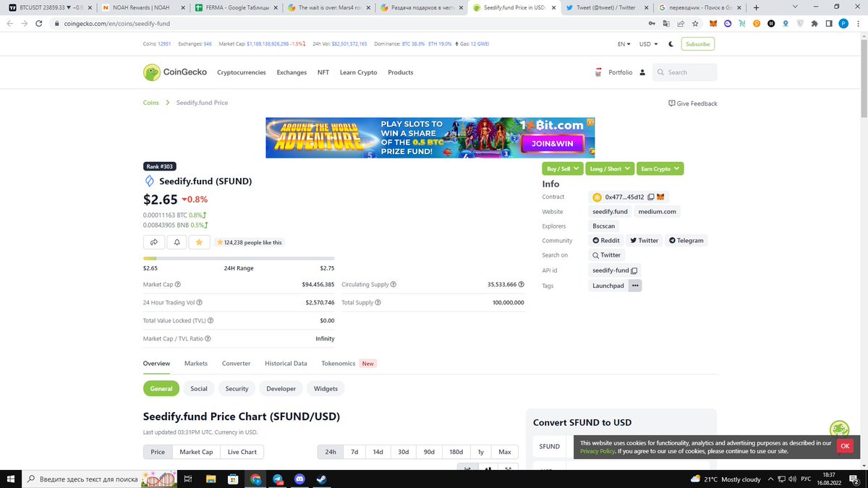The height and width of the screenshot is (488, 868).
Task: Set the chart range to 1y
Action: pos(480,452)
